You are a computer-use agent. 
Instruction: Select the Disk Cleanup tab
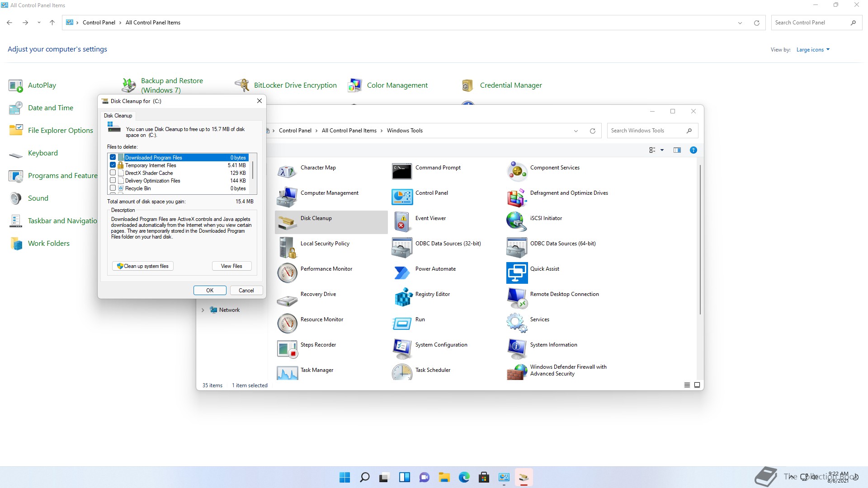click(118, 116)
